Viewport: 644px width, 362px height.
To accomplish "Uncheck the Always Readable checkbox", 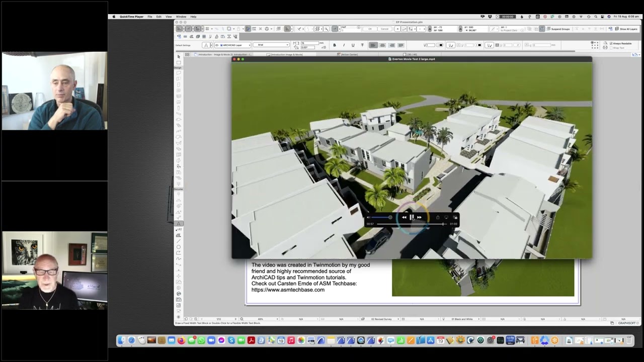I will click(611, 44).
